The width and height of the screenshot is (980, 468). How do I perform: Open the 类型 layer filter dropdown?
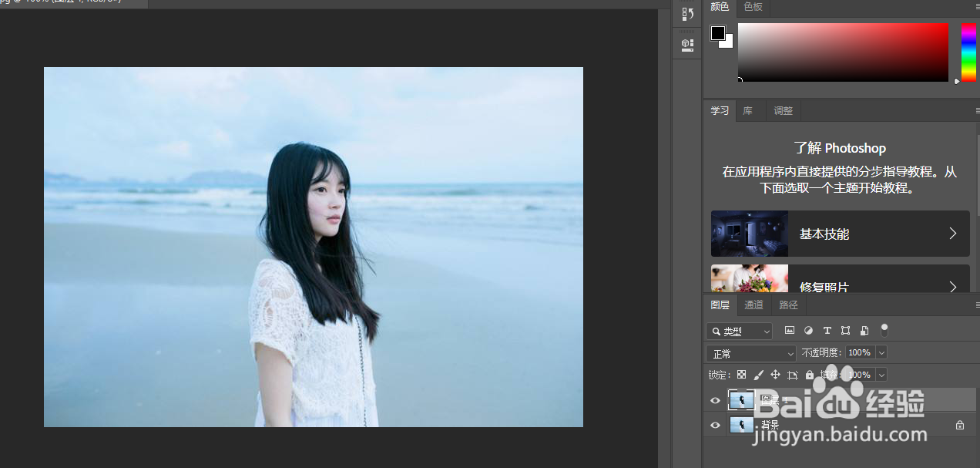click(x=740, y=331)
